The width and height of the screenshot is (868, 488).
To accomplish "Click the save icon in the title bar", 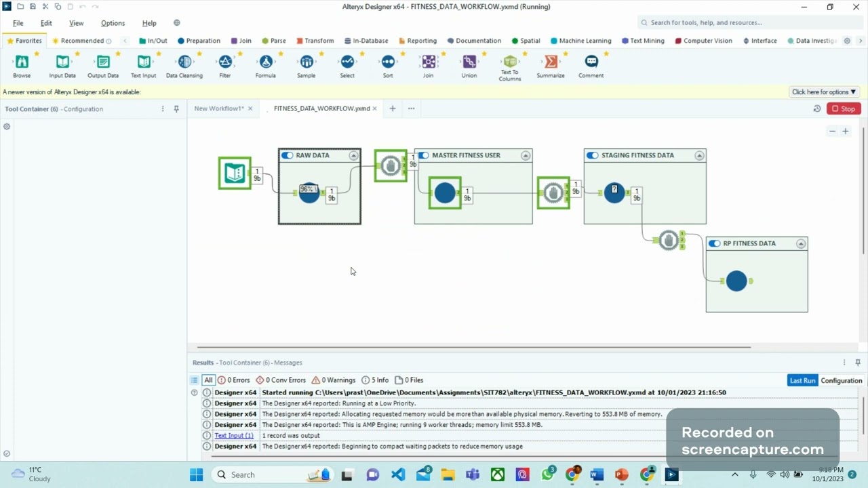I will [33, 7].
